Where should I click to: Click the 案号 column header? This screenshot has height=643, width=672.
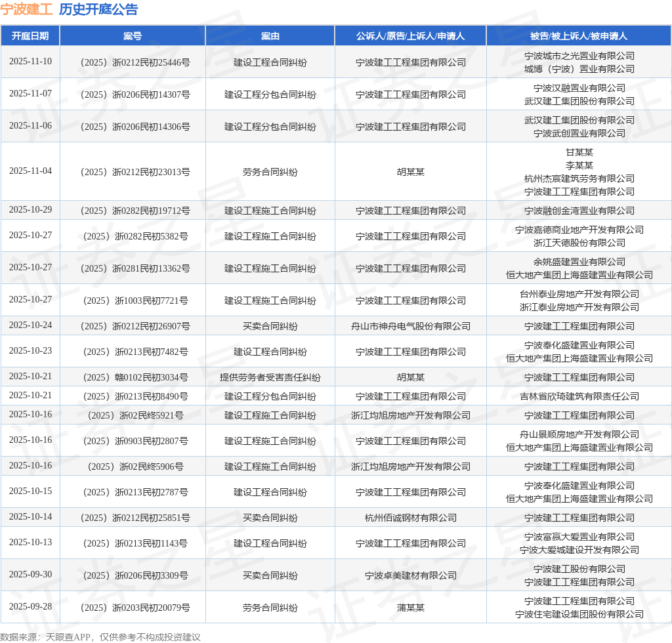tap(133, 36)
